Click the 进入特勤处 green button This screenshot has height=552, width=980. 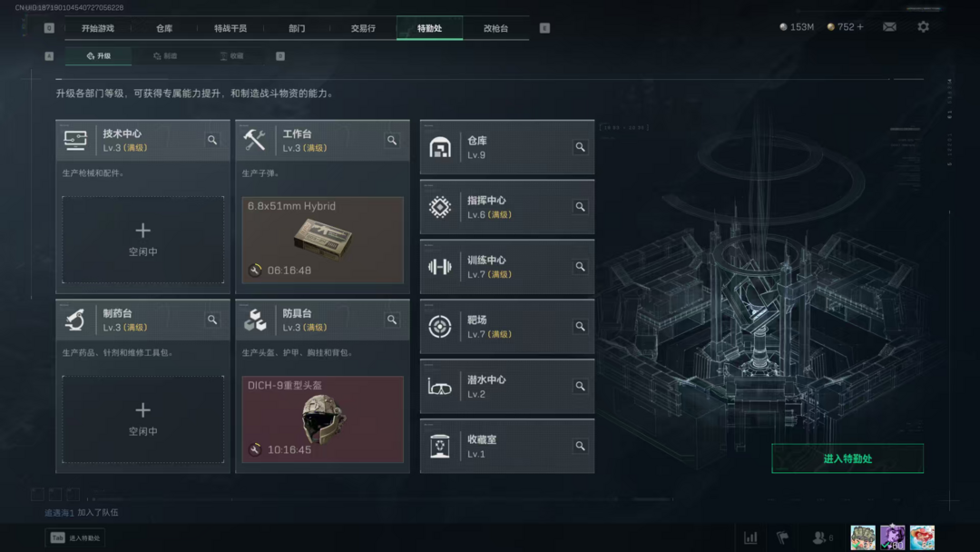(x=848, y=458)
